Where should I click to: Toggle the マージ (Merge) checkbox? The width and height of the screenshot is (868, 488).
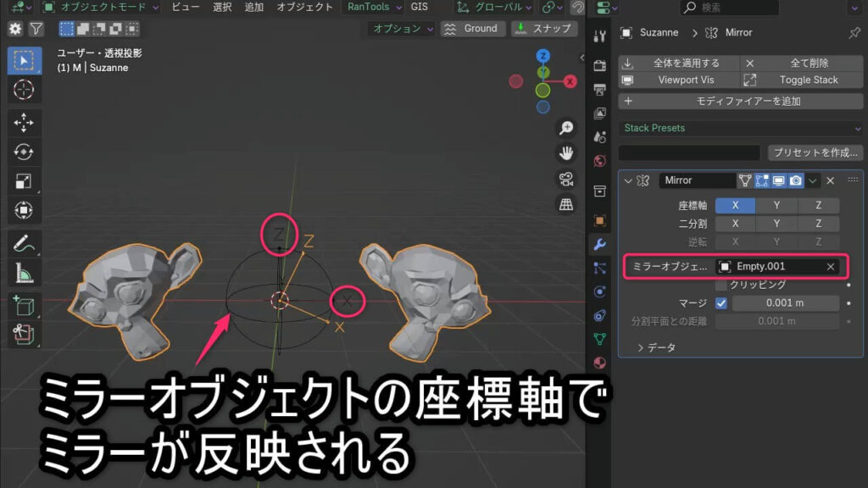[x=721, y=303]
